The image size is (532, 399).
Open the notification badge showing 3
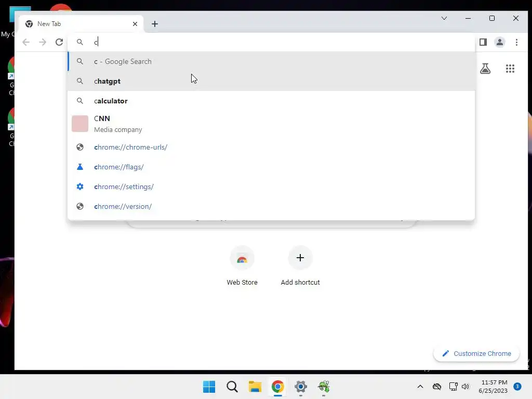(517, 387)
